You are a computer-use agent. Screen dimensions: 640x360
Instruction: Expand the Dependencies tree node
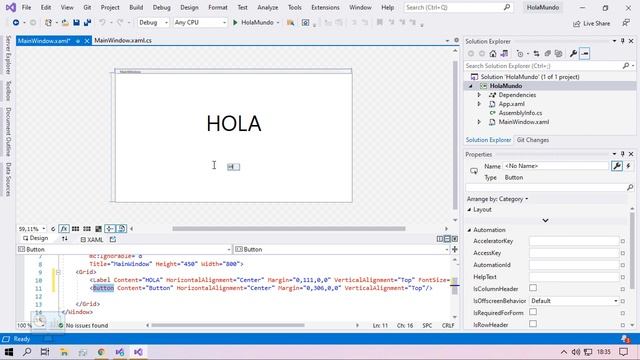point(479,95)
